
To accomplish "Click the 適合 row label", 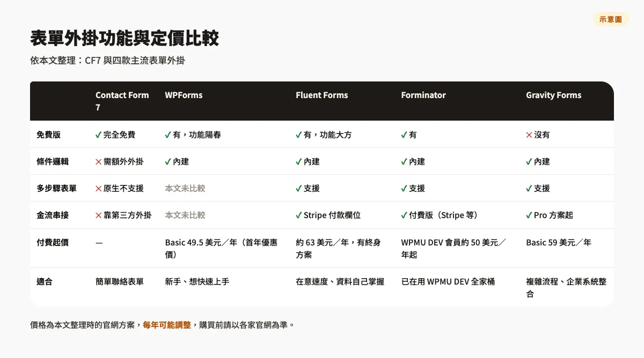I will point(45,281).
